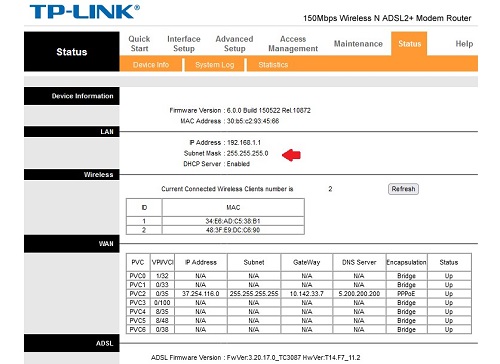Select the PVC2 PPPoE row IP address
Screen dimensions: 500x364
[x=201, y=294]
